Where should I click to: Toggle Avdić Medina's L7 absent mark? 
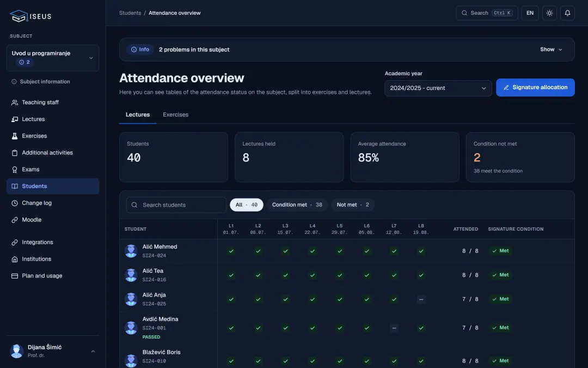[394, 328]
